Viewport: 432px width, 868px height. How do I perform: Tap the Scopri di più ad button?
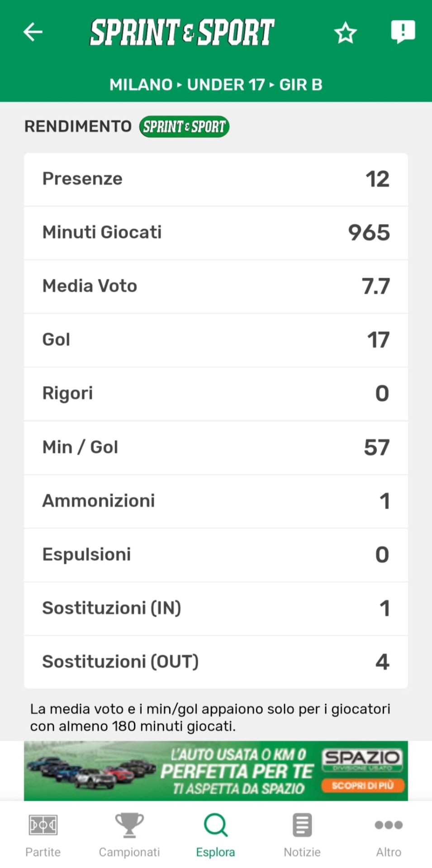(362, 786)
